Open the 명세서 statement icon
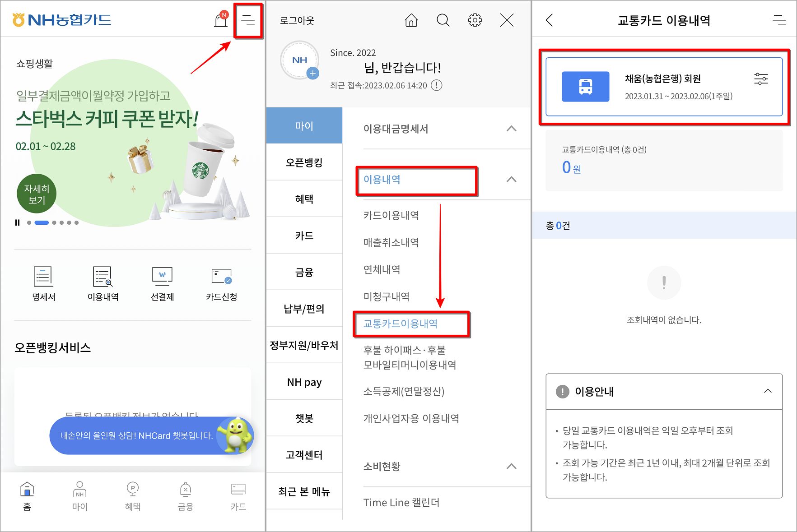Viewport: 797px width, 532px height. [43, 283]
